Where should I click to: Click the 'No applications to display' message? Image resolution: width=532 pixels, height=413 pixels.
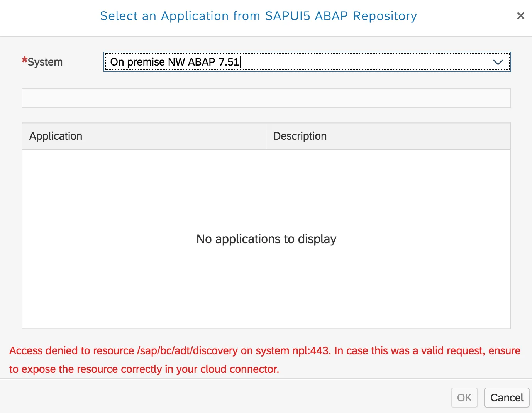(266, 239)
